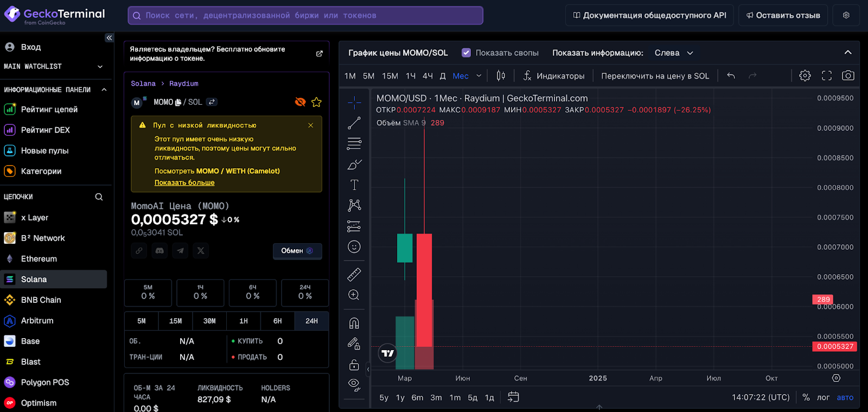The image size is (868, 412).
Task: Take a chart snapshot with camera icon
Action: tap(848, 76)
